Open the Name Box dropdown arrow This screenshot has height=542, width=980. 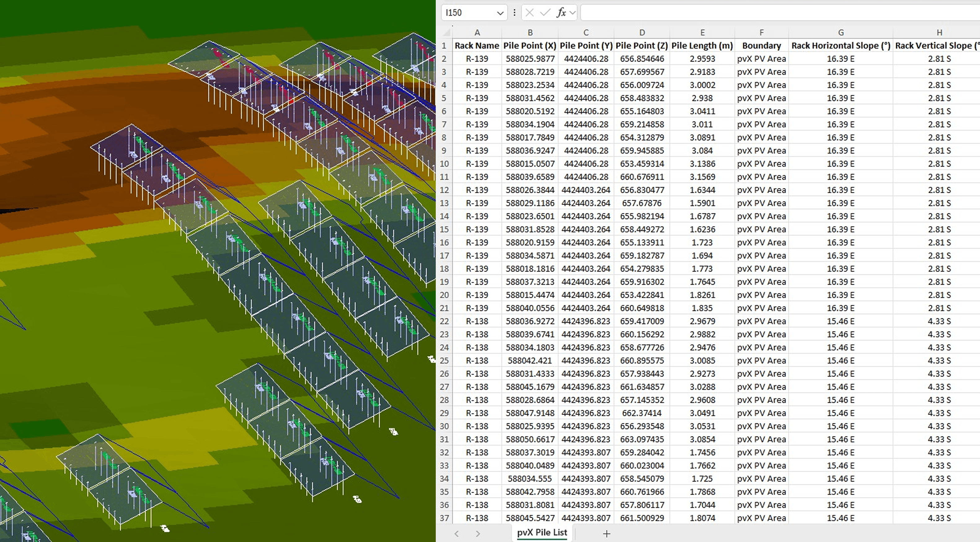(x=500, y=13)
